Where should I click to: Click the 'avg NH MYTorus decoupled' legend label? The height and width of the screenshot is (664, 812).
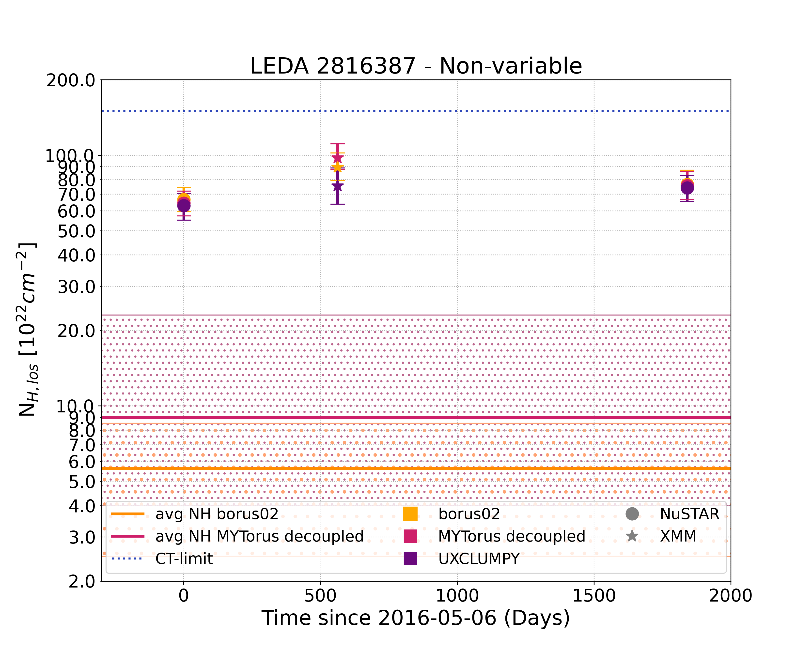tap(259, 536)
